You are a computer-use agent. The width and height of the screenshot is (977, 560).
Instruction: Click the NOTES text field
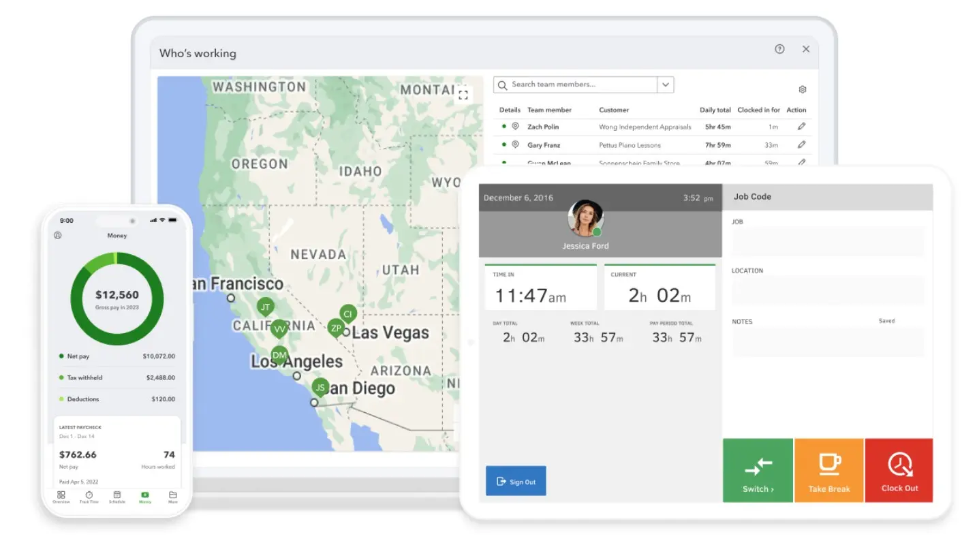pos(827,342)
